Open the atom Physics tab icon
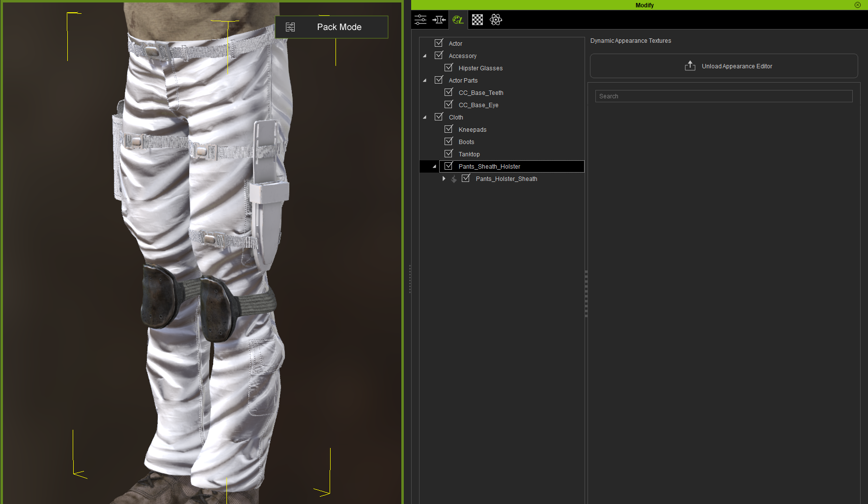 pos(496,20)
